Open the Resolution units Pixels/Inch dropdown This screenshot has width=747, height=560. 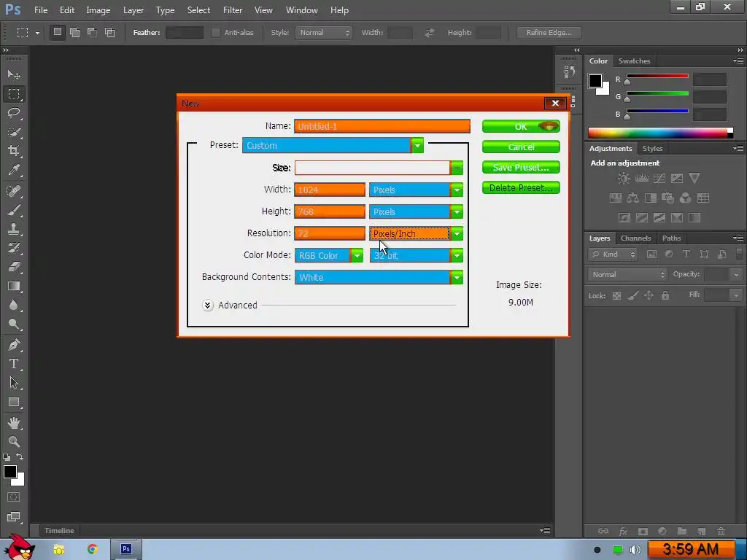[416, 234]
